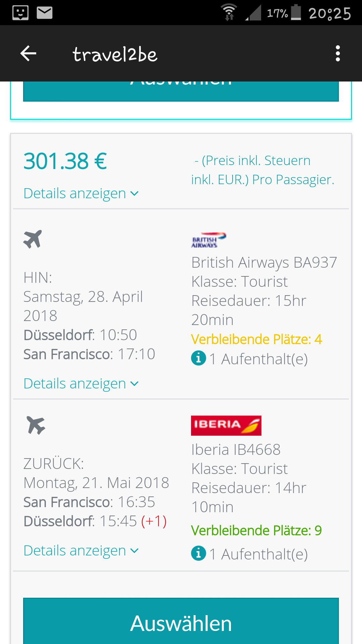362x644 pixels.
Task: Tap the mail notification icon
Action: click(x=45, y=13)
